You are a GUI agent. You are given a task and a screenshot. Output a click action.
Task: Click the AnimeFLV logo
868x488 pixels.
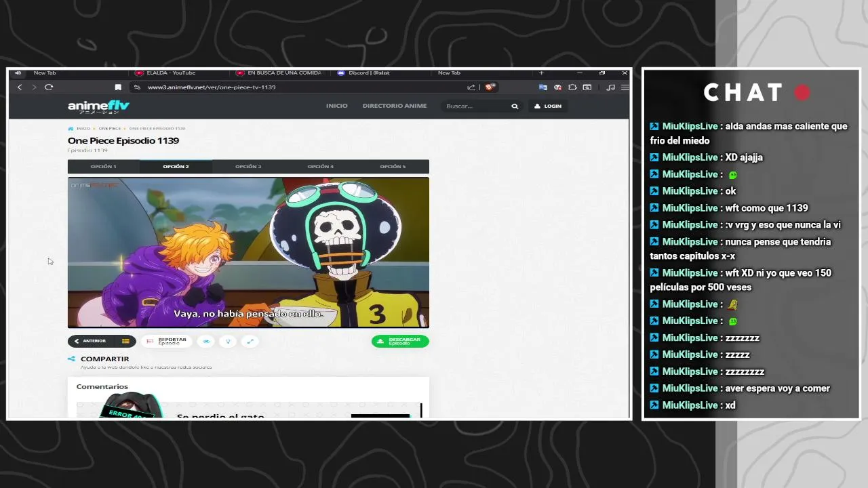click(x=98, y=106)
